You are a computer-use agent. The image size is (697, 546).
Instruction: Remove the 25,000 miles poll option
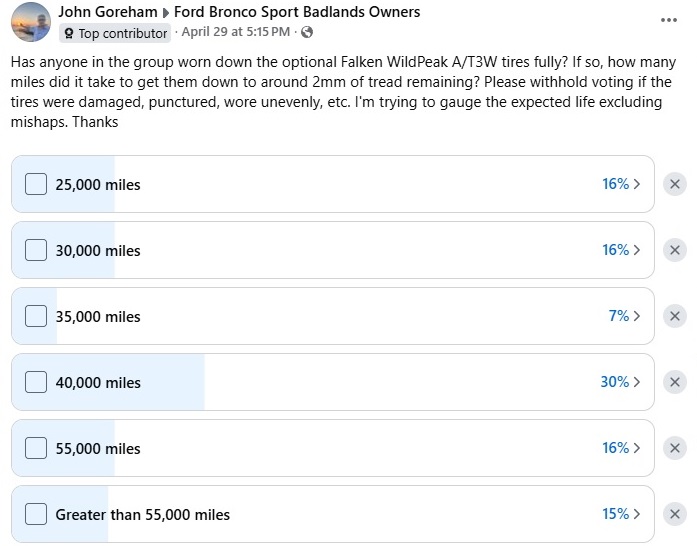click(675, 184)
